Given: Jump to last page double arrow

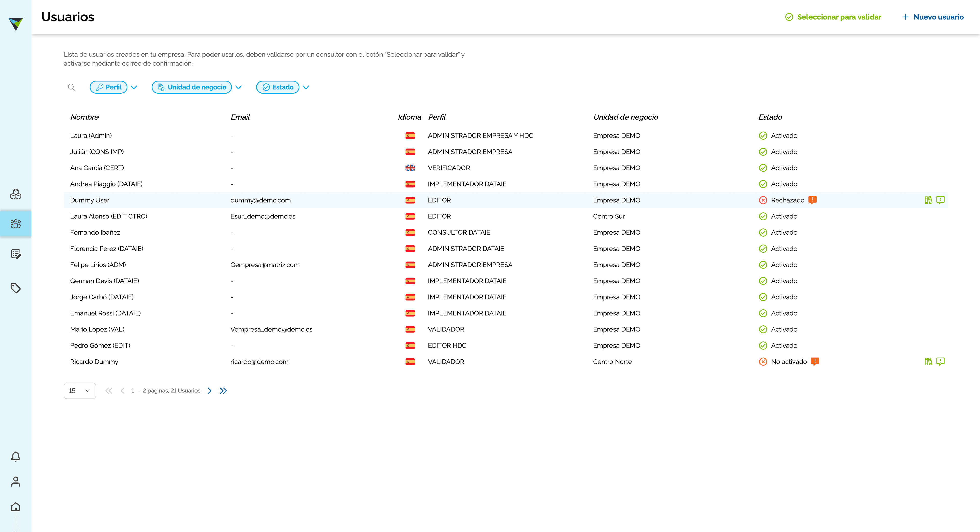Looking at the screenshot, I should 223,391.
